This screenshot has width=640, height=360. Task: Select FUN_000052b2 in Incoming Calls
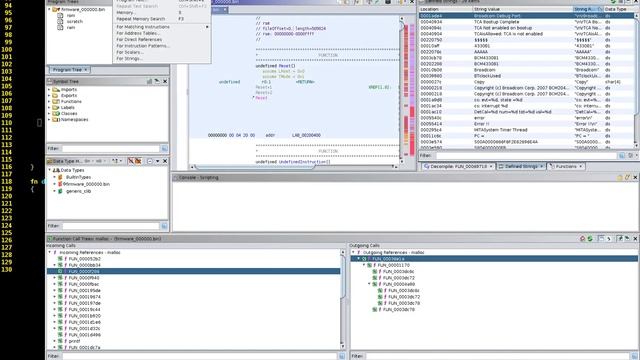(x=84, y=259)
